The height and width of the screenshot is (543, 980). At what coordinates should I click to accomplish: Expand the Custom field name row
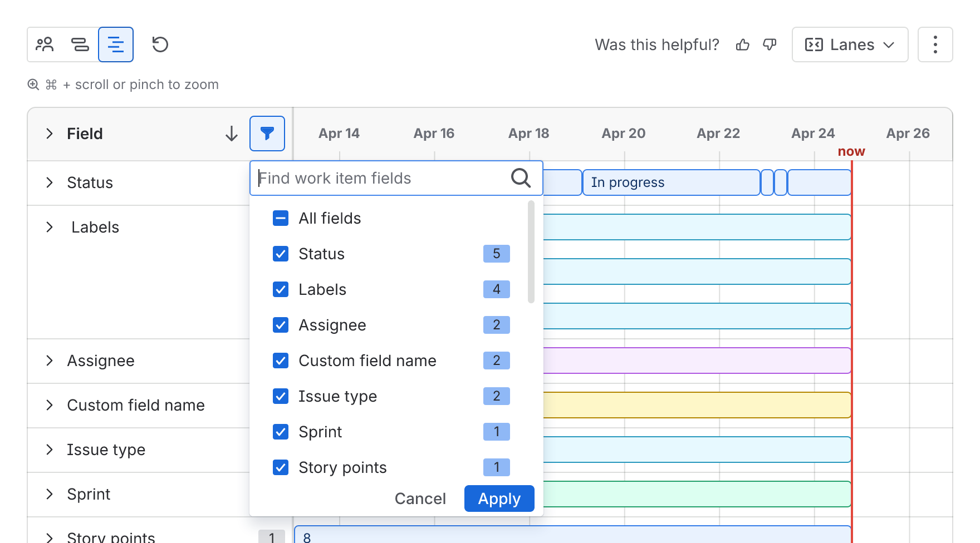[50, 405]
